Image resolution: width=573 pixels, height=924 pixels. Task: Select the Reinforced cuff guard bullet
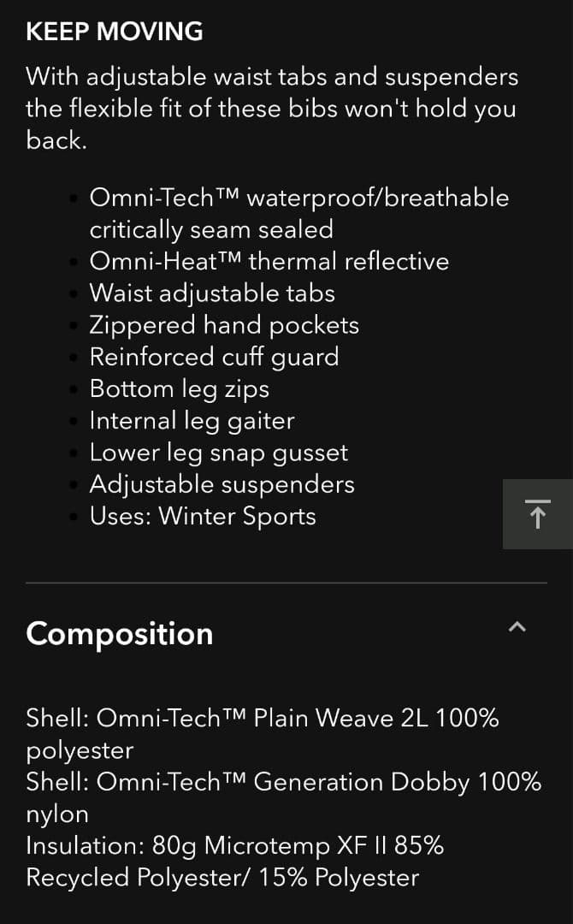coord(214,357)
